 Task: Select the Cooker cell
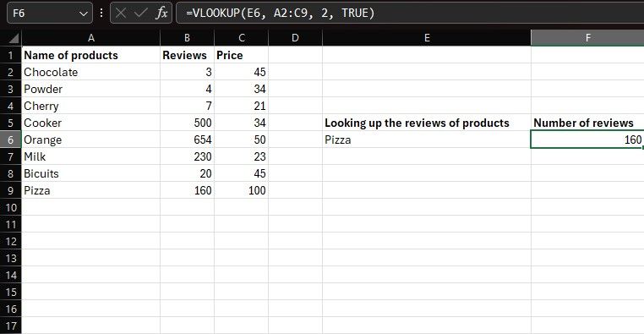(90, 123)
